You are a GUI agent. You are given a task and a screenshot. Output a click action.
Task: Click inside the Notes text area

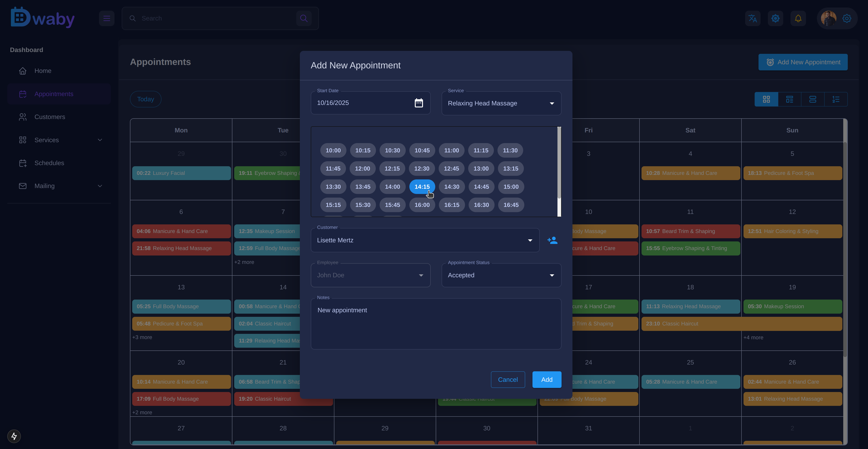436,323
